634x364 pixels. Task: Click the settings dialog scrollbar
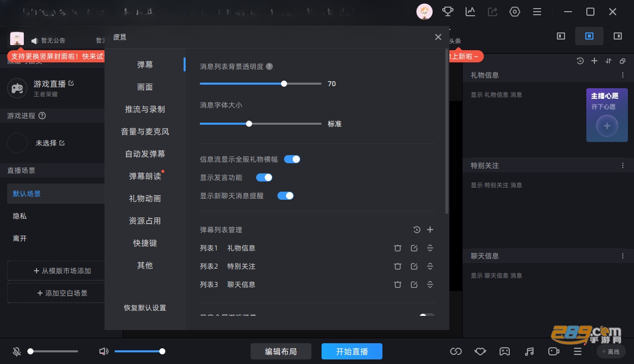click(446, 131)
